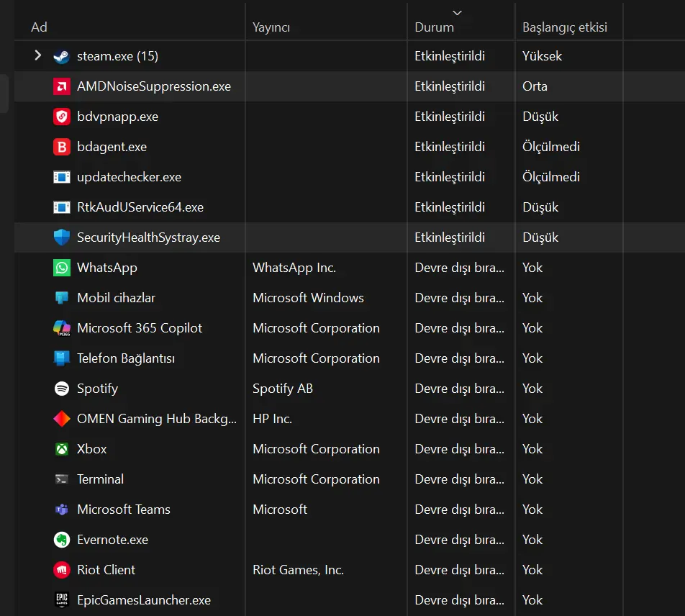This screenshot has width=685, height=616.
Task: Click Devre dışı status in Spotify row
Action: pyautogui.click(x=459, y=389)
